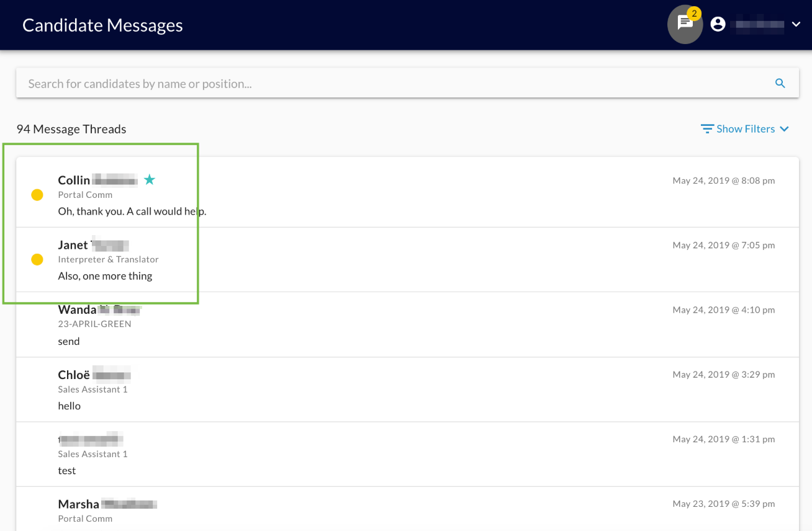Click the "hello" message preview
This screenshot has width=812, height=531.
(x=70, y=406)
